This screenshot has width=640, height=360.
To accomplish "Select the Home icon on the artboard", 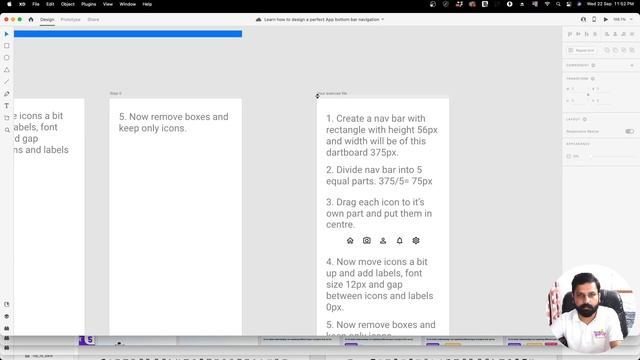I will [350, 241].
